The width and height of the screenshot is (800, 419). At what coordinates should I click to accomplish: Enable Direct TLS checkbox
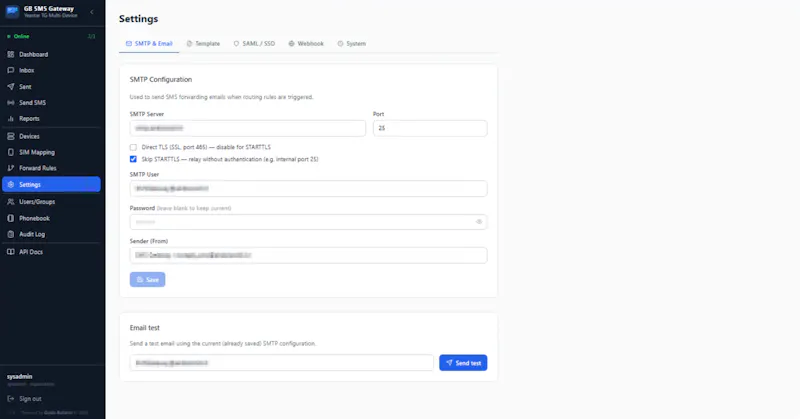(133, 147)
